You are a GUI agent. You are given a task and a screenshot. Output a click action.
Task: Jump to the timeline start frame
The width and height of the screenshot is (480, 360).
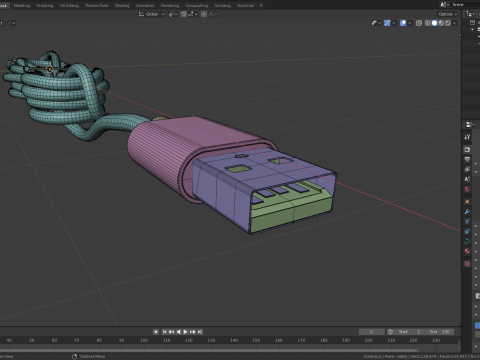(x=164, y=332)
